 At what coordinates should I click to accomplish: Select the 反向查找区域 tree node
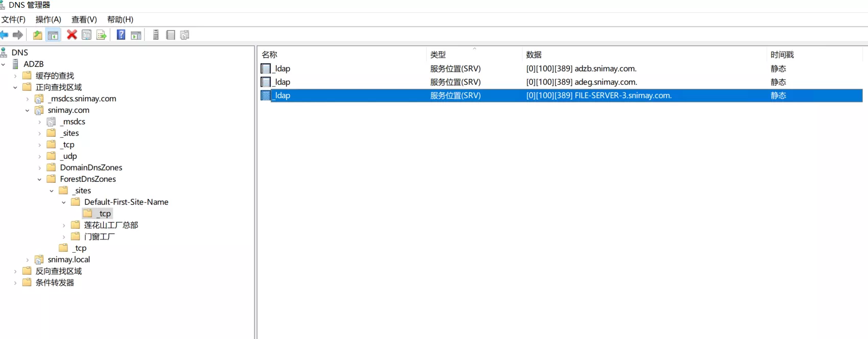tap(58, 271)
